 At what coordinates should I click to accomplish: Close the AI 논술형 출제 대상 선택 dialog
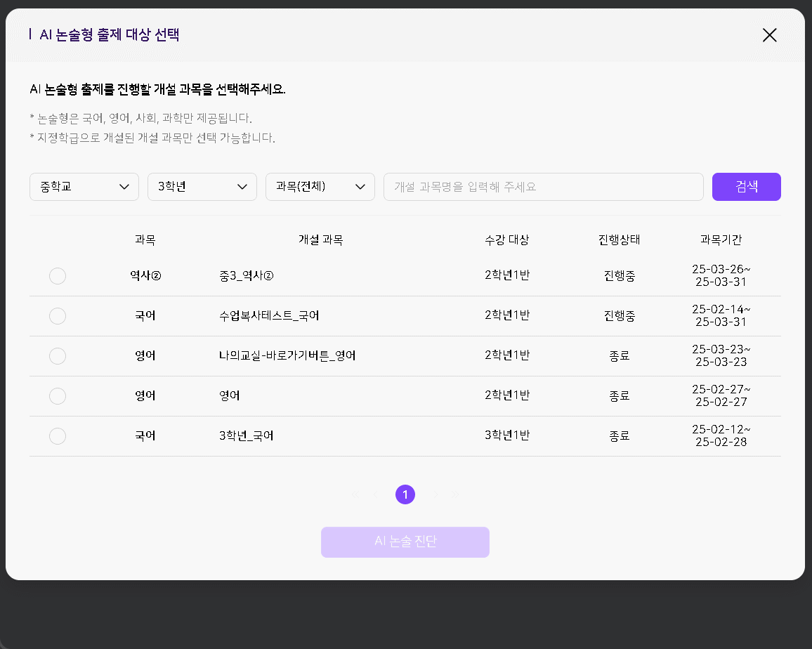(769, 35)
